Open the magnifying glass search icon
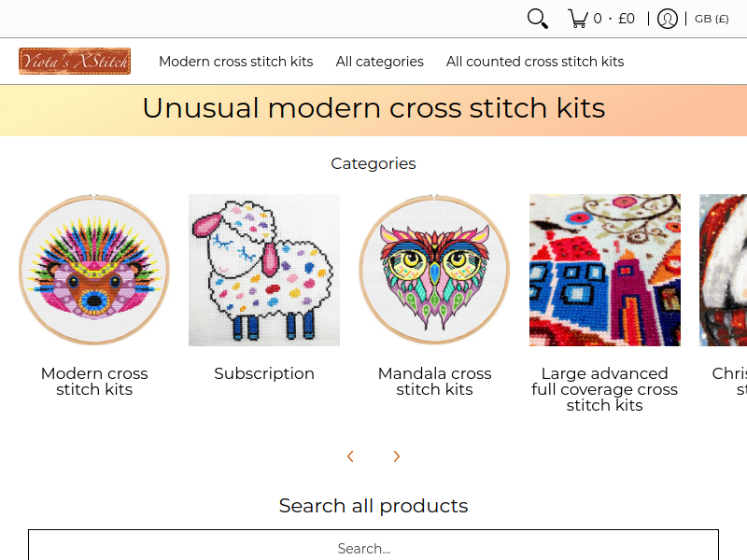Image resolution: width=747 pixels, height=560 pixels. pyautogui.click(x=538, y=19)
